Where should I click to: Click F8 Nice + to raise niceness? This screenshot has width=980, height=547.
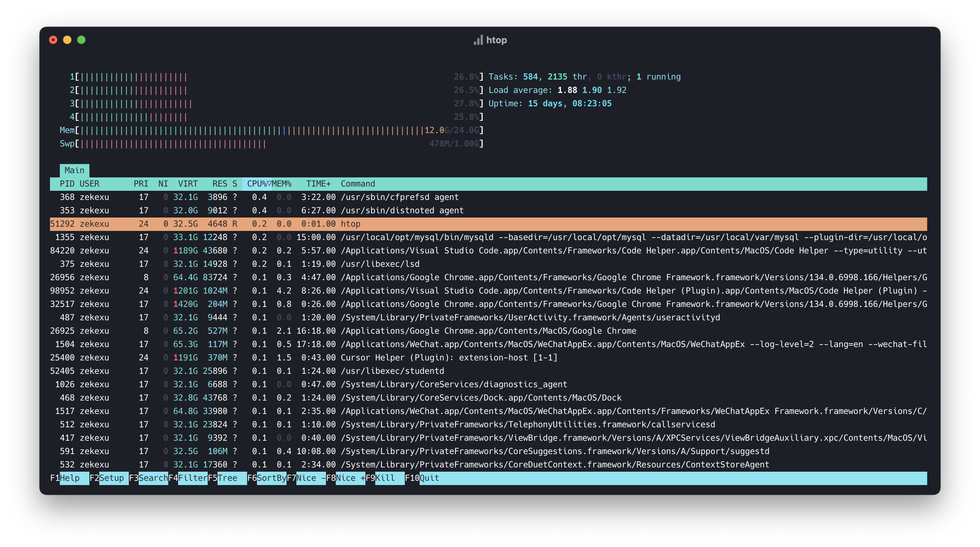346,478
